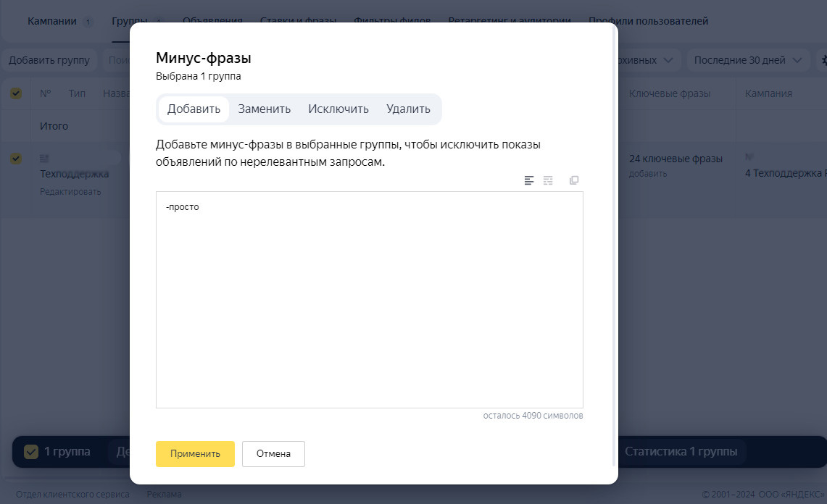Click the gear settings icon in toolbar
Screen dimensions: 827x504
pyautogui.click(x=822, y=60)
